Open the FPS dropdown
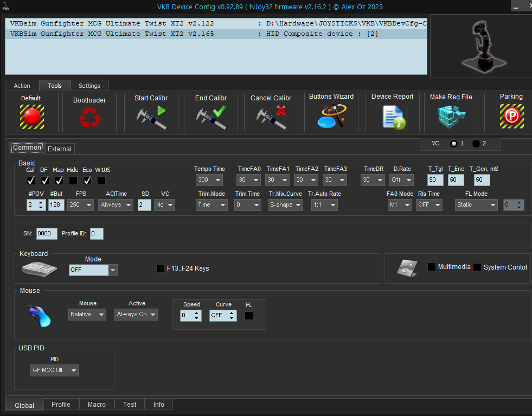532x416 pixels. pyautogui.click(x=80, y=205)
